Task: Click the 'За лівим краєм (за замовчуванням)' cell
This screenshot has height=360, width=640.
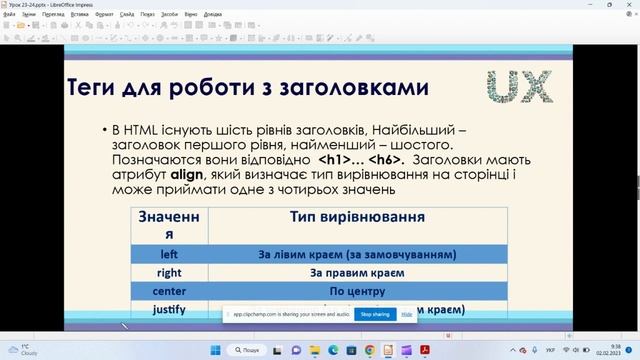Action: tap(358, 254)
